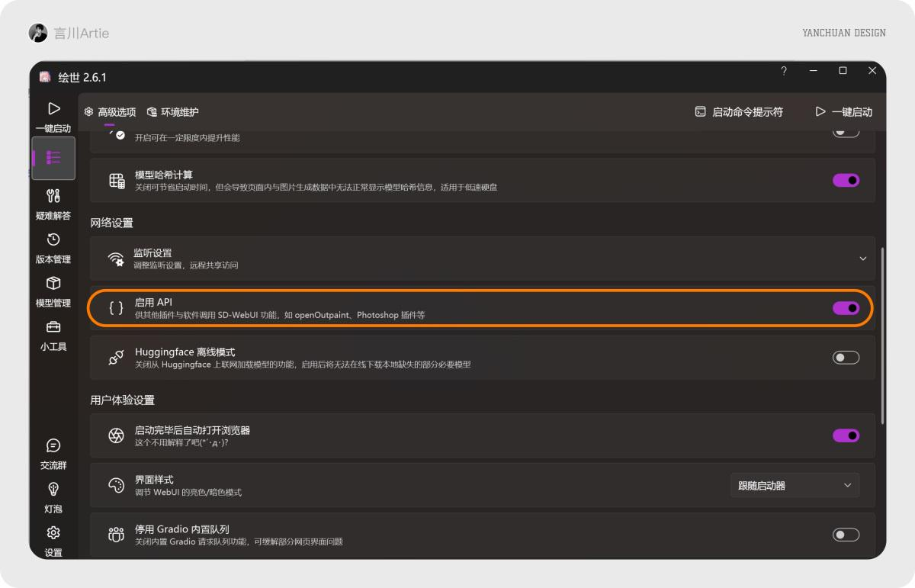The width and height of the screenshot is (915, 588).
Task: Click the help question mark icon
Action: point(783,71)
